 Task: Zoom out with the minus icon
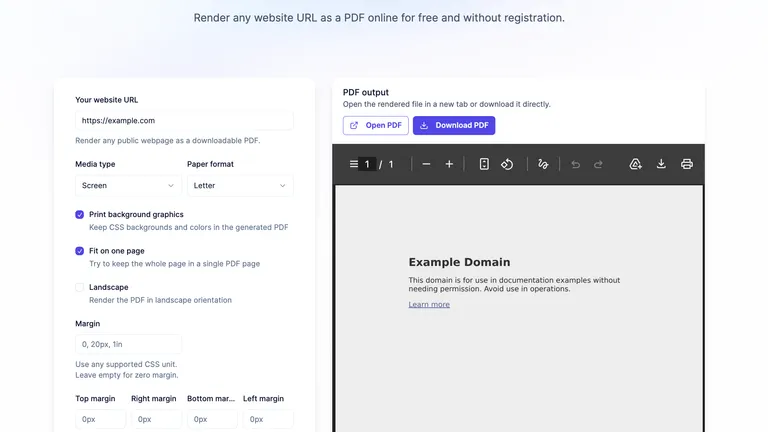click(x=426, y=164)
